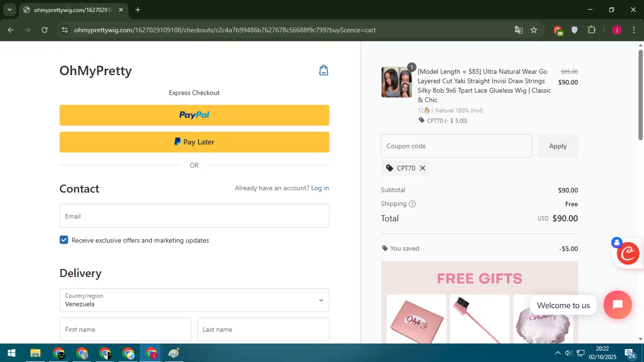Go back to previous page

[11, 30]
